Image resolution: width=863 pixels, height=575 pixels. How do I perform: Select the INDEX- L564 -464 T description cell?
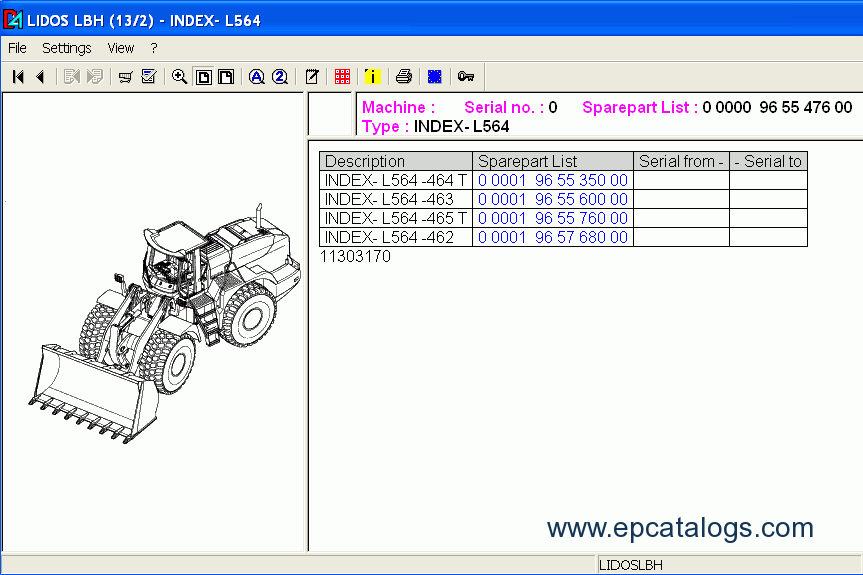[396, 180]
